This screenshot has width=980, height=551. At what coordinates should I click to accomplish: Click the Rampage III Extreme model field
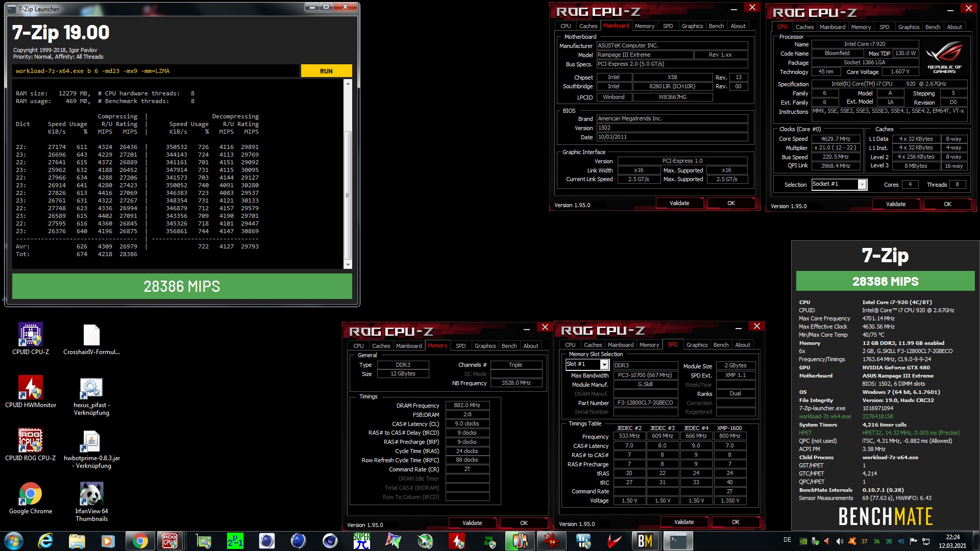(x=645, y=55)
